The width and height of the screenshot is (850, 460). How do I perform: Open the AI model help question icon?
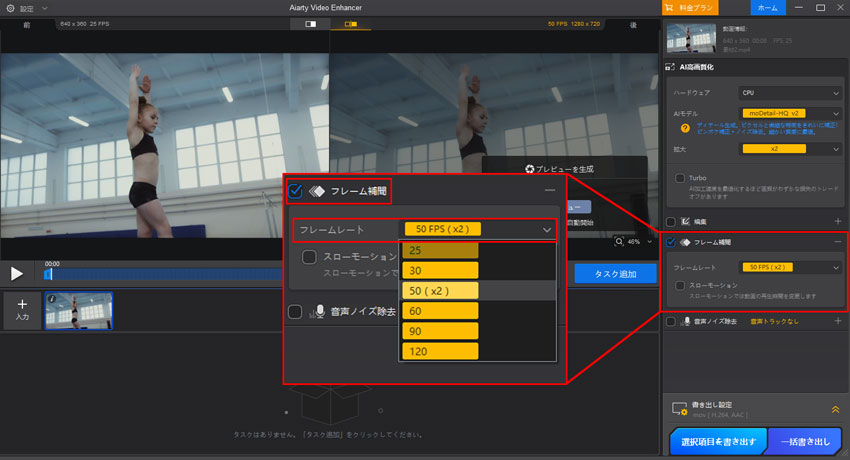tap(685, 128)
